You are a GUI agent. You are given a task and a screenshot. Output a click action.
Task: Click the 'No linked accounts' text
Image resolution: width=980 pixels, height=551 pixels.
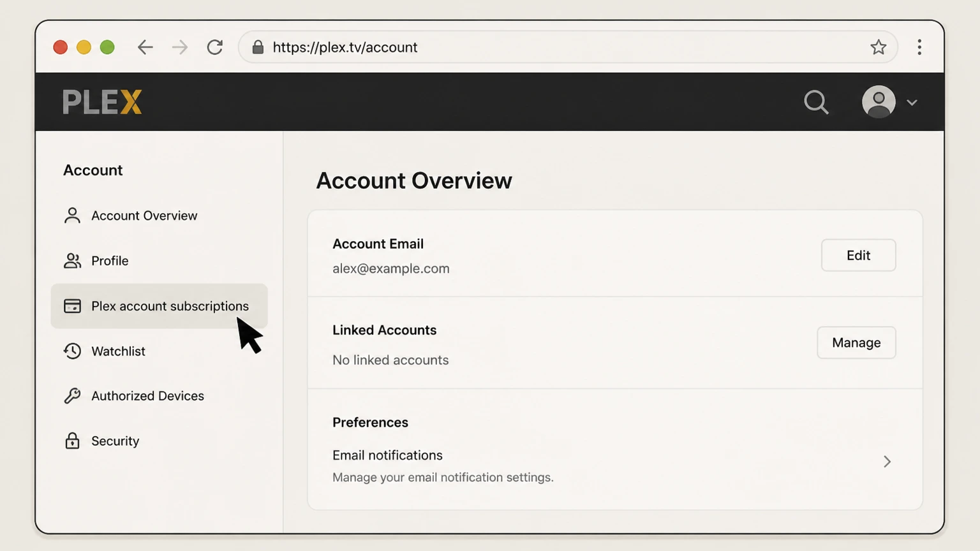point(390,360)
